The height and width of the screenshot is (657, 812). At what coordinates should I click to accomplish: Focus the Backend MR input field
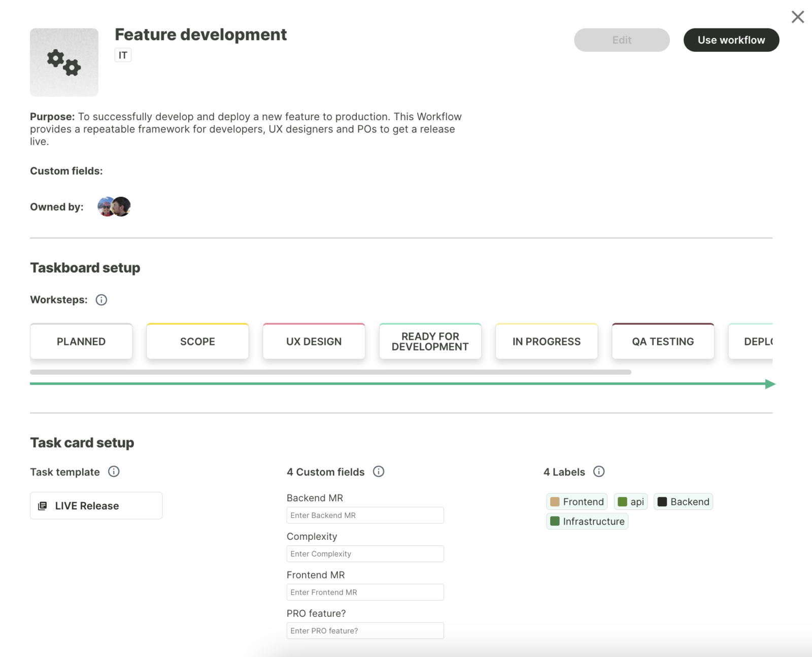tap(365, 515)
